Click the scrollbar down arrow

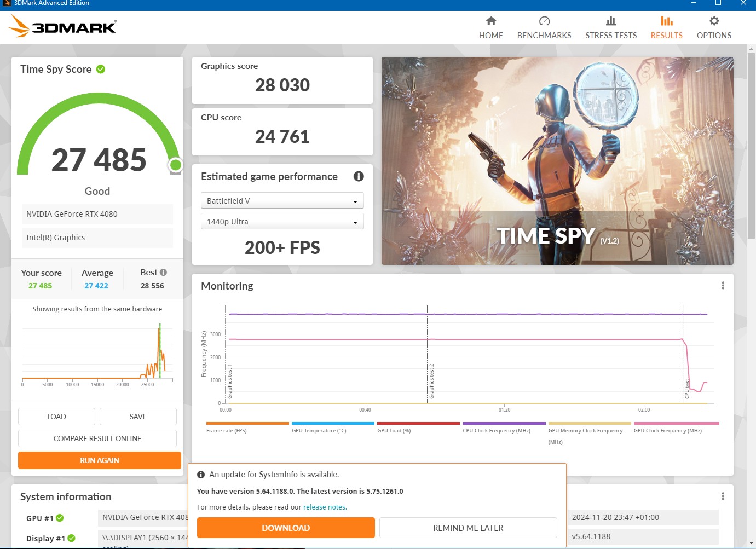[751, 544]
